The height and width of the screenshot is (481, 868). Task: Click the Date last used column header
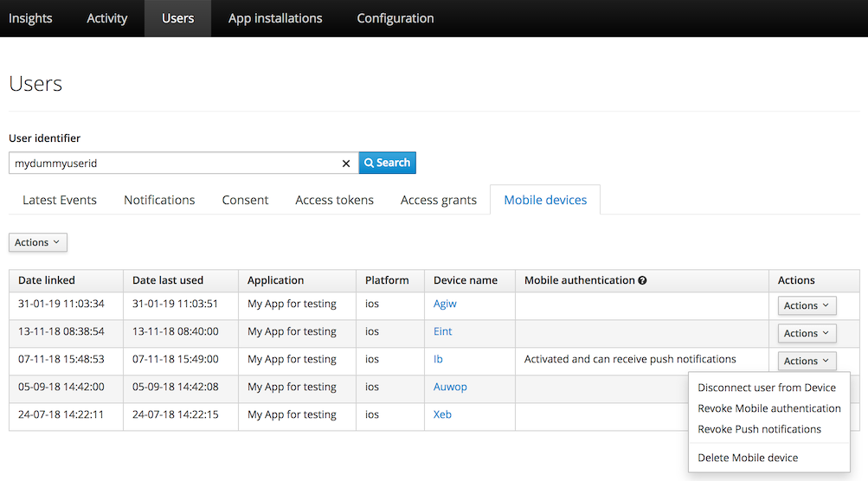[168, 280]
